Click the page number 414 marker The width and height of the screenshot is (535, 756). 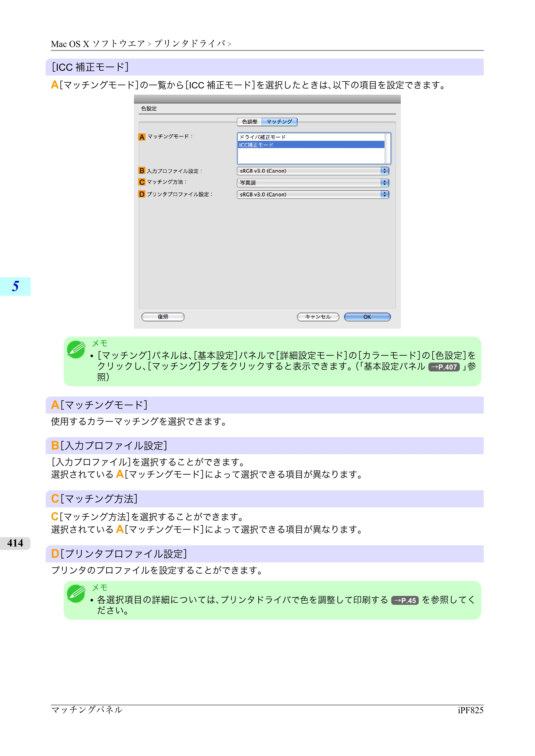(15, 543)
